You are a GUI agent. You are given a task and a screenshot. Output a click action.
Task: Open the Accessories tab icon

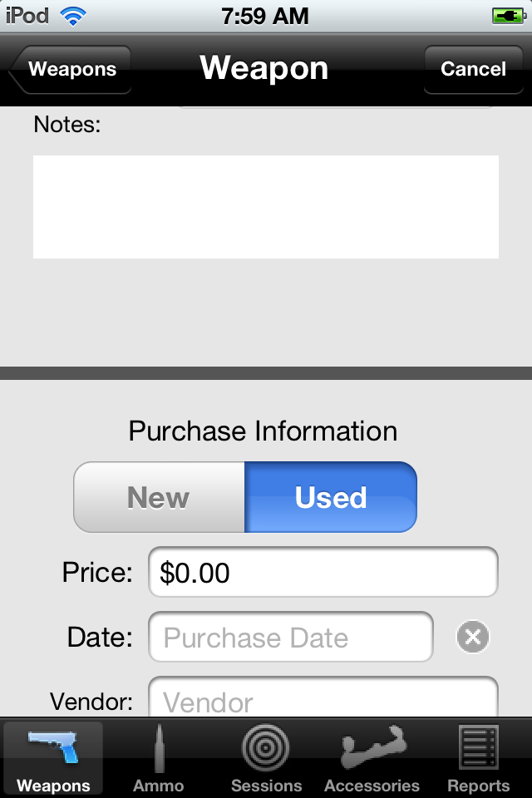[372, 756]
